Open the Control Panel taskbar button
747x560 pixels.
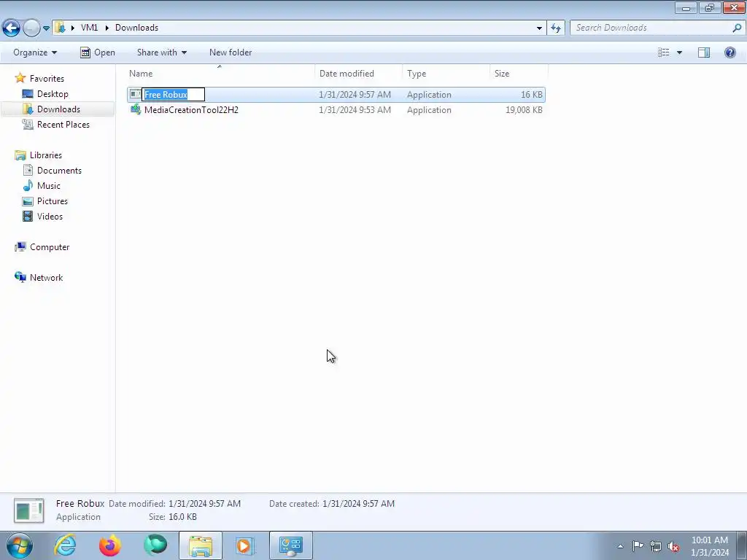click(291, 545)
